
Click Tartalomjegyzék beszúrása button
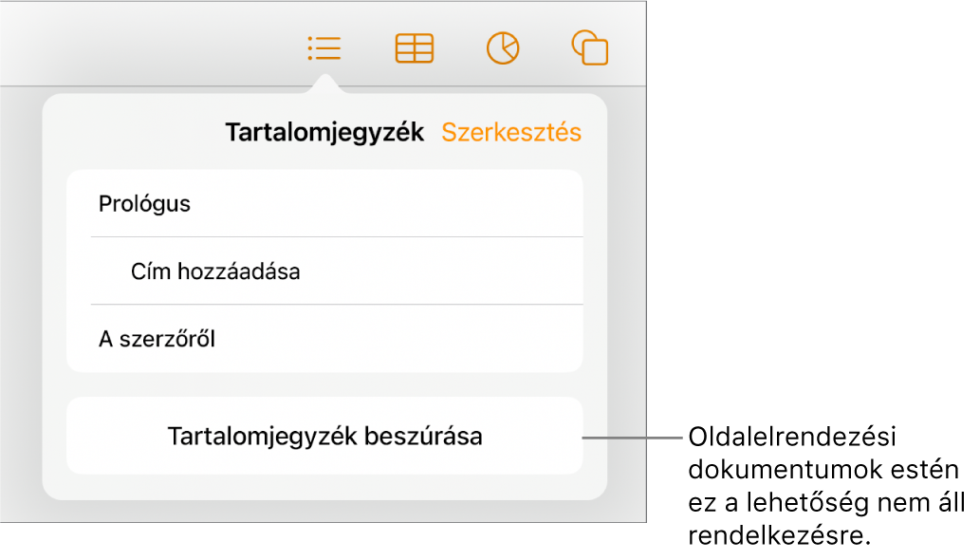click(x=324, y=437)
